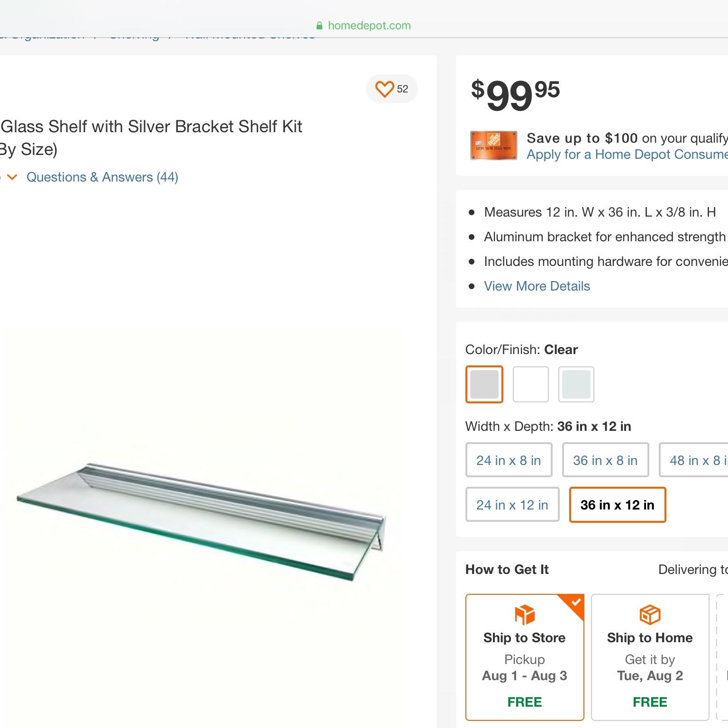Choose Ship to Home delivery option
This screenshot has height=728, width=728.
650,657
